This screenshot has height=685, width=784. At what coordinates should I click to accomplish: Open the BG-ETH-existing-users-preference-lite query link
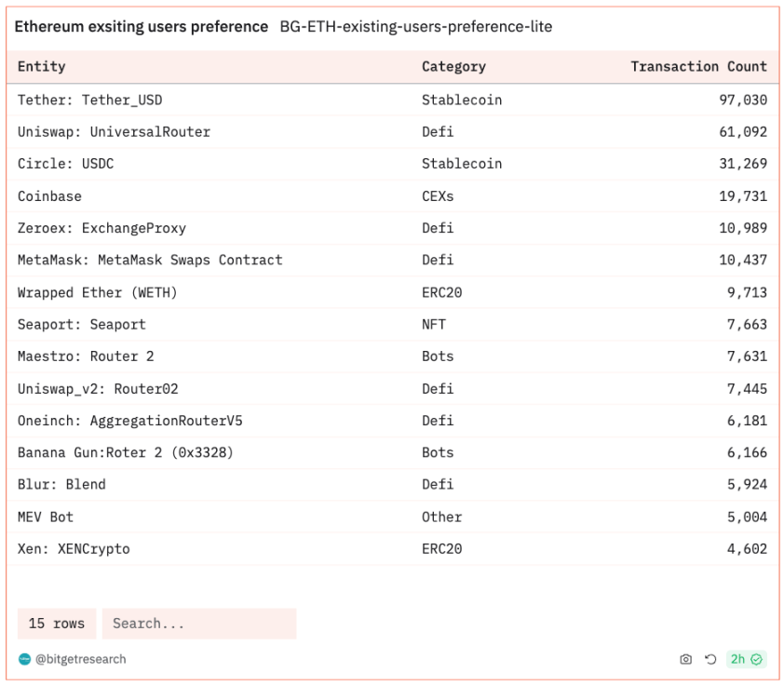(415, 27)
